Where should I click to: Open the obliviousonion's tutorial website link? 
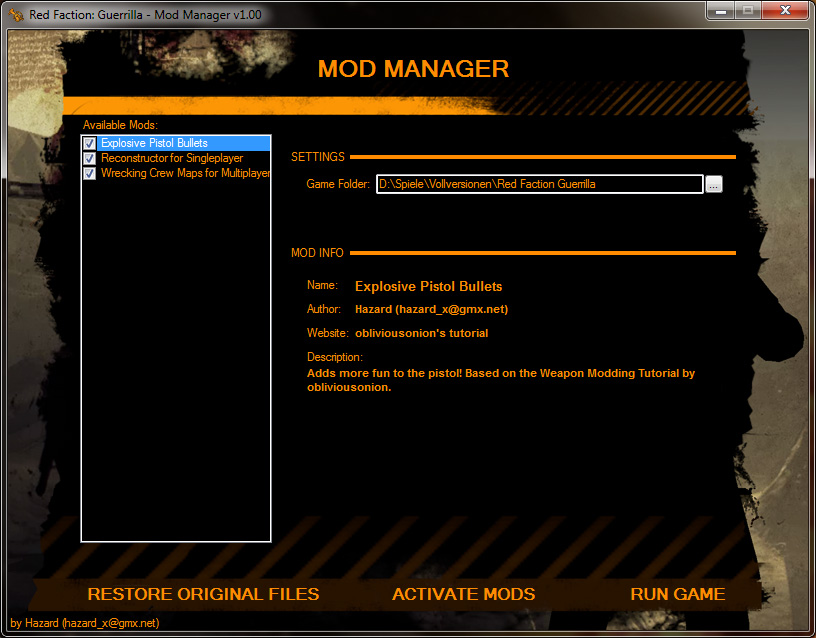point(421,333)
